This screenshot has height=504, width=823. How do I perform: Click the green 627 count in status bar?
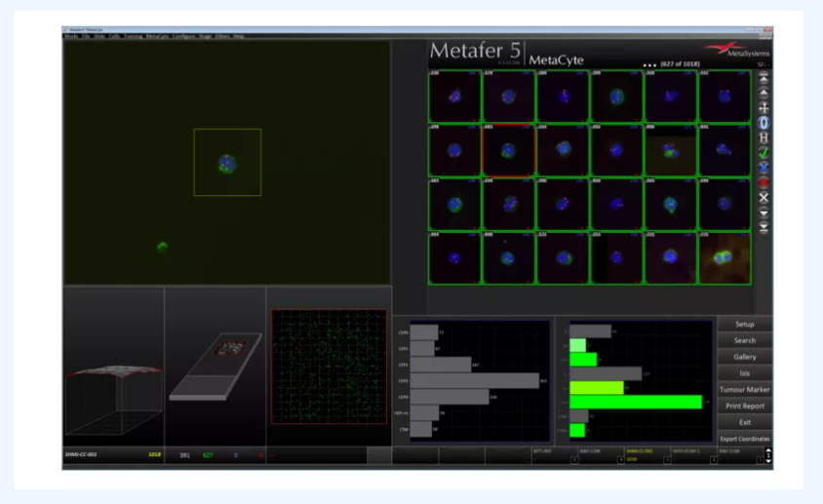(x=208, y=455)
